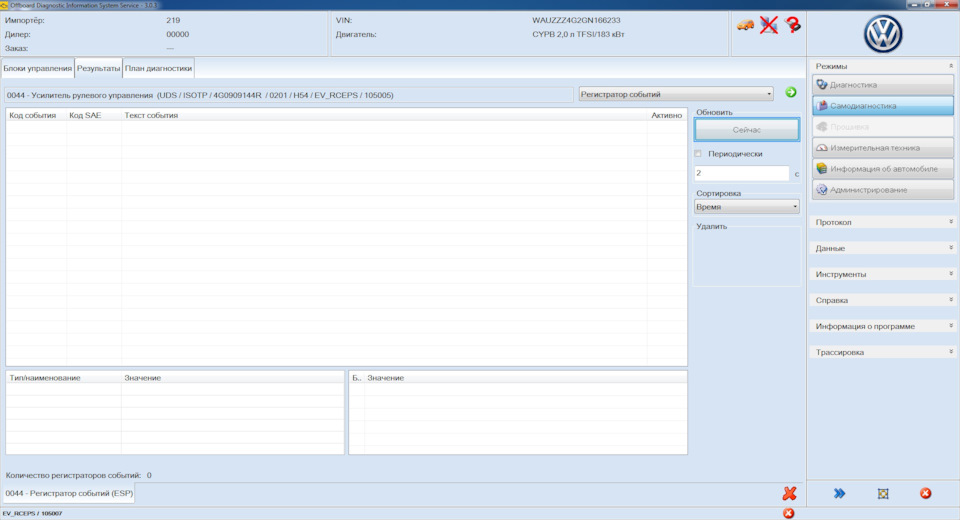Sort by Код события column header
The image size is (960, 520).
[x=32, y=115]
